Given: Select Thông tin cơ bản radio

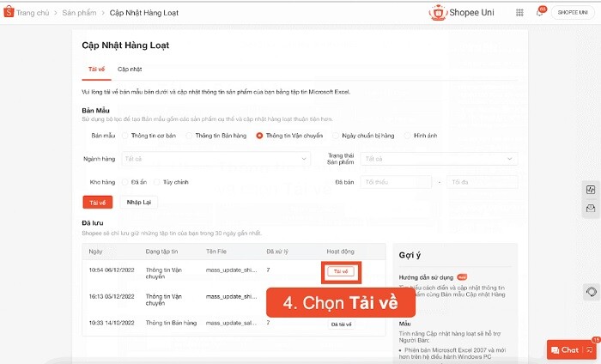Looking at the screenshot, I should [125, 136].
